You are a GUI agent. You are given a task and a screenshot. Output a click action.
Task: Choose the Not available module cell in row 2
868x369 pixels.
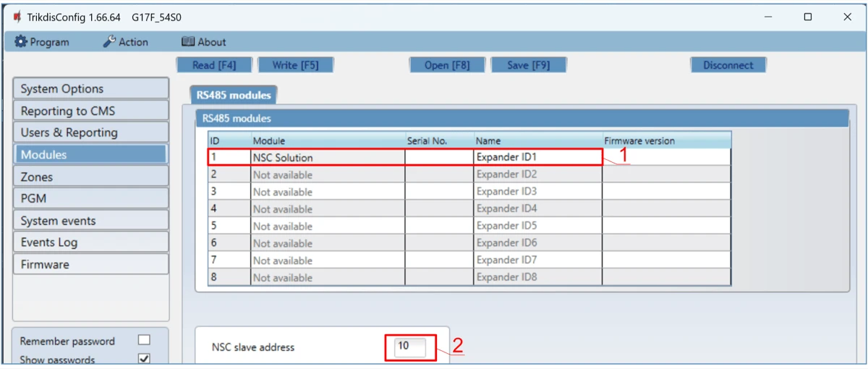(x=327, y=174)
